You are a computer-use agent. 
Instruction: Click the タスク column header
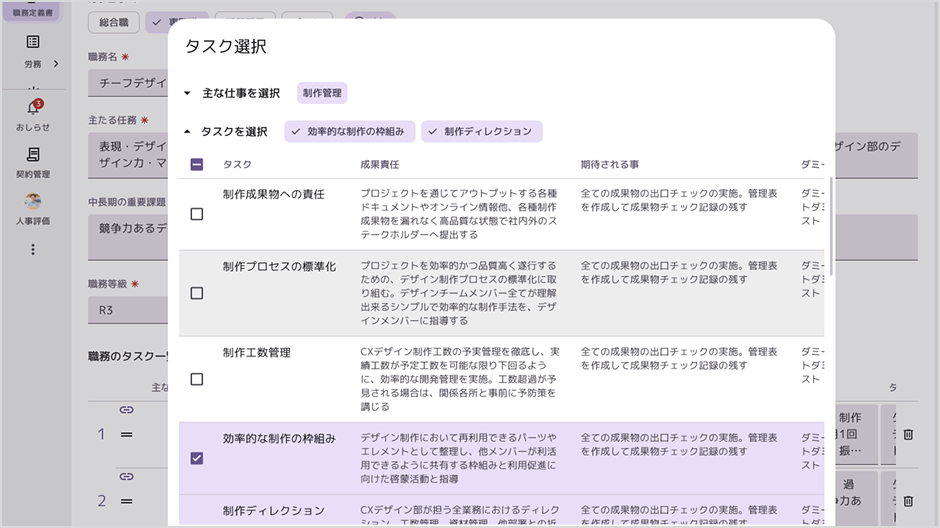237,164
